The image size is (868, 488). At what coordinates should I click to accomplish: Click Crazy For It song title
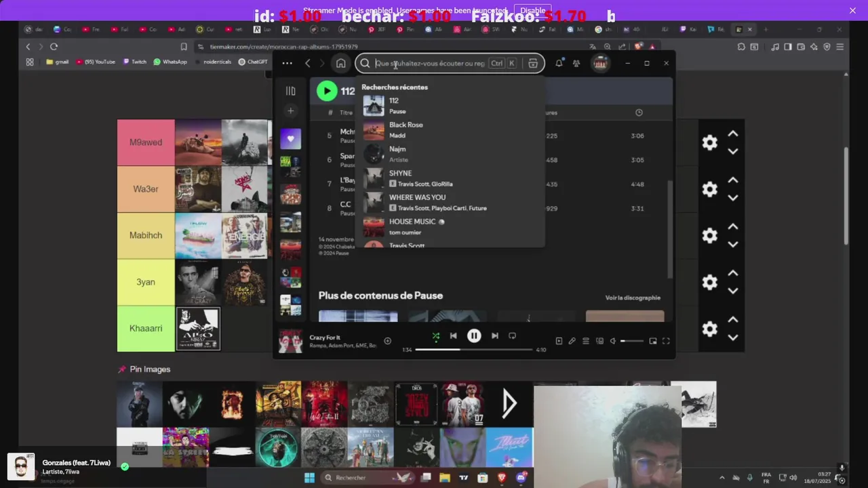325,338
